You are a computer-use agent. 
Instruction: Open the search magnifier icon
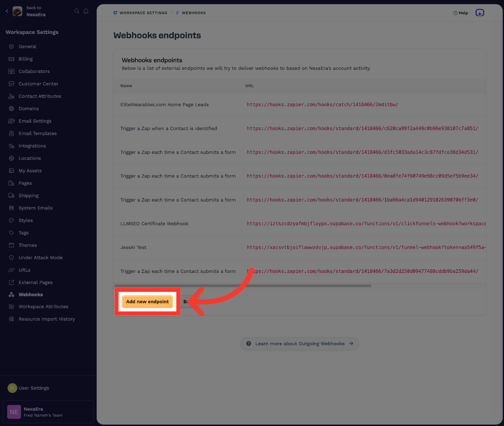(77, 11)
